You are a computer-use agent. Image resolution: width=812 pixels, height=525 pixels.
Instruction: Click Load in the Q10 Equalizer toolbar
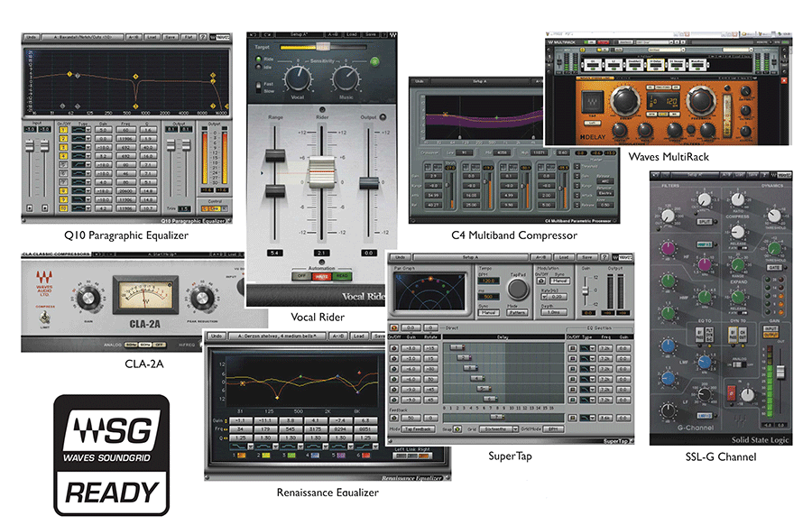(x=152, y=37)
